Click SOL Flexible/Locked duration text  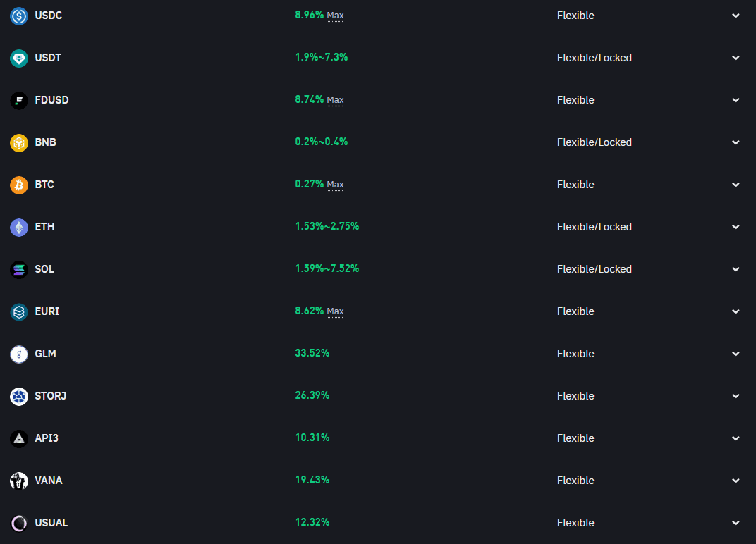click(594, 269)
